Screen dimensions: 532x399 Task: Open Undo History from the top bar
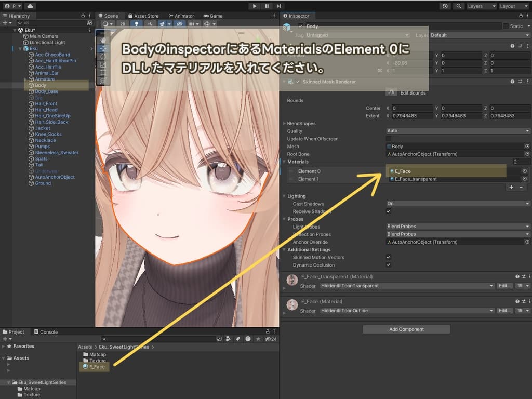445,6
